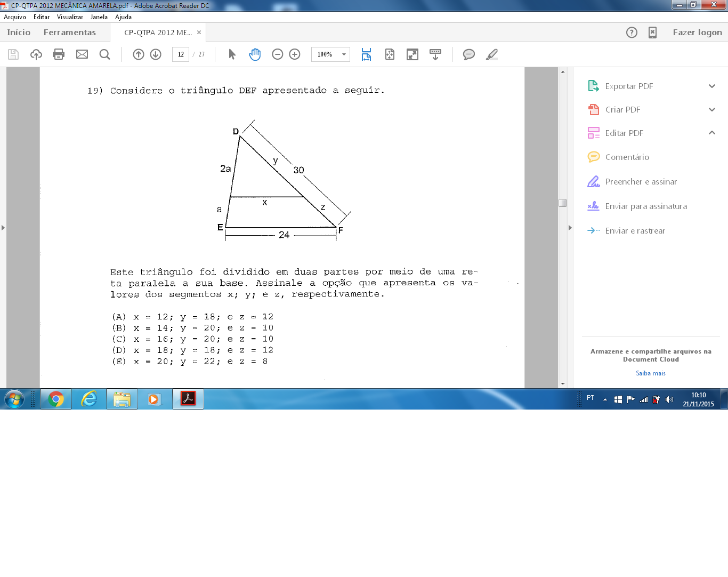Click the Fazer logon button
Image resolution: width=728 pixels, height=577 pixels.
pyautogui.click(x=697, y=33)
